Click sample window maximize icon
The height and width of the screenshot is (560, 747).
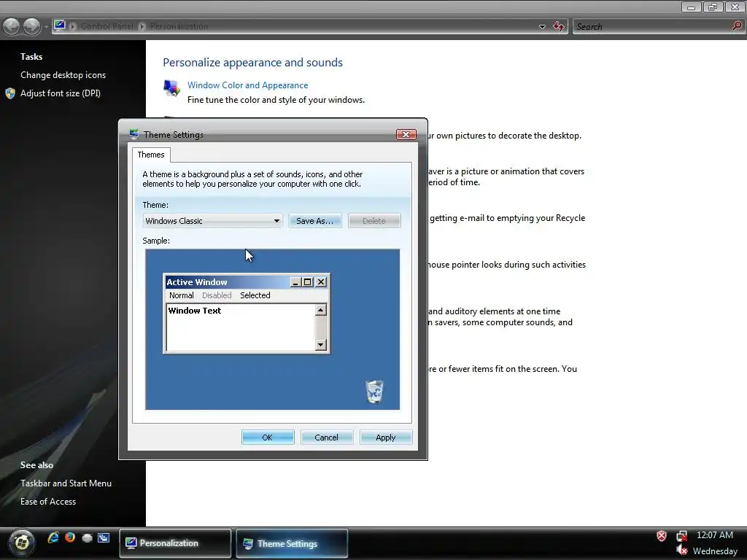coord(308,282)
